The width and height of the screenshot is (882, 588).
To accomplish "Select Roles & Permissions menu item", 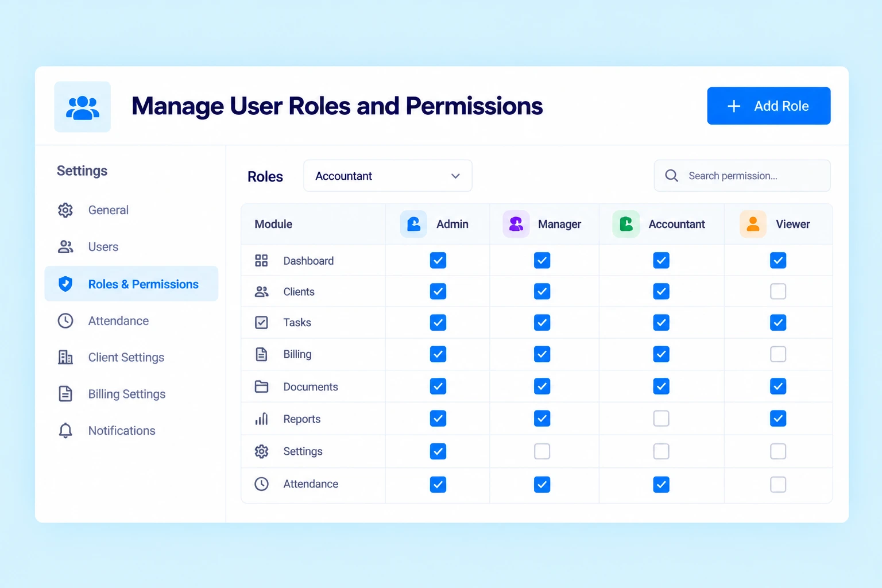I will click(131, 284).
